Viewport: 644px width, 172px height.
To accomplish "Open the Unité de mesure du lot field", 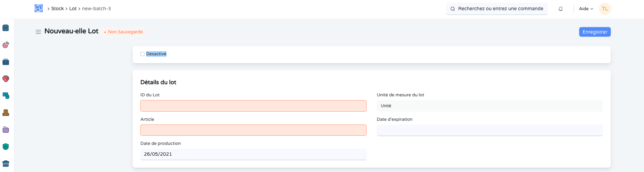I will click(489, 106).
